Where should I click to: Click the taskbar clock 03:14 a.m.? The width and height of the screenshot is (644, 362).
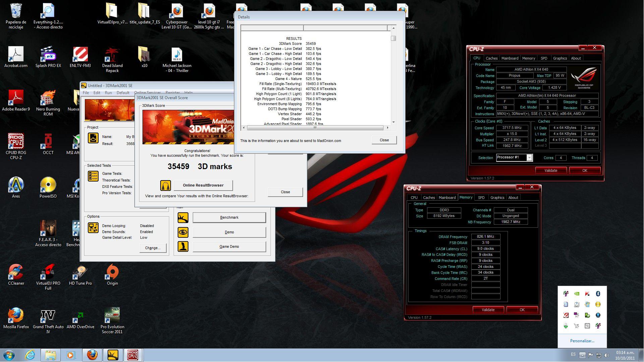point(625,353)
